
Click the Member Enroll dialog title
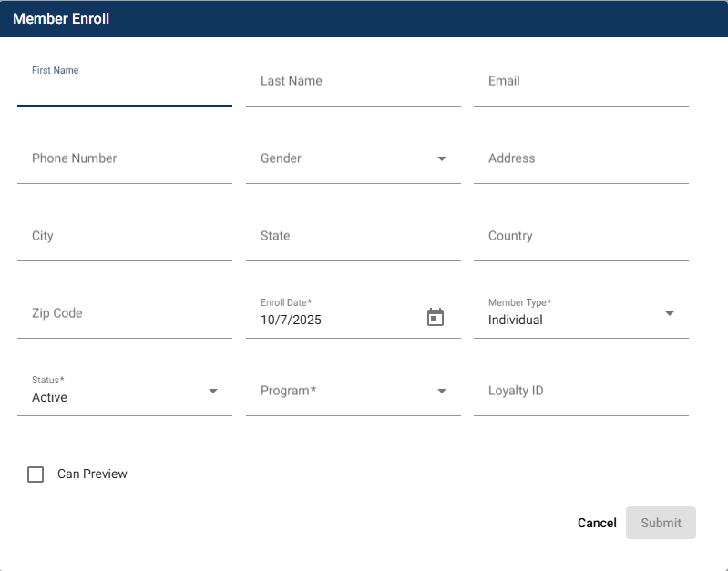tap(61, 18)
